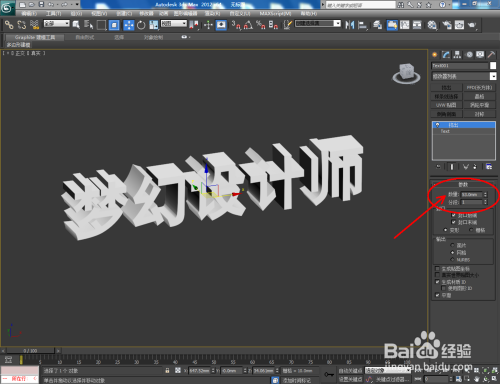
Task: Activate the Select Object tool
Action: point(76,25)
